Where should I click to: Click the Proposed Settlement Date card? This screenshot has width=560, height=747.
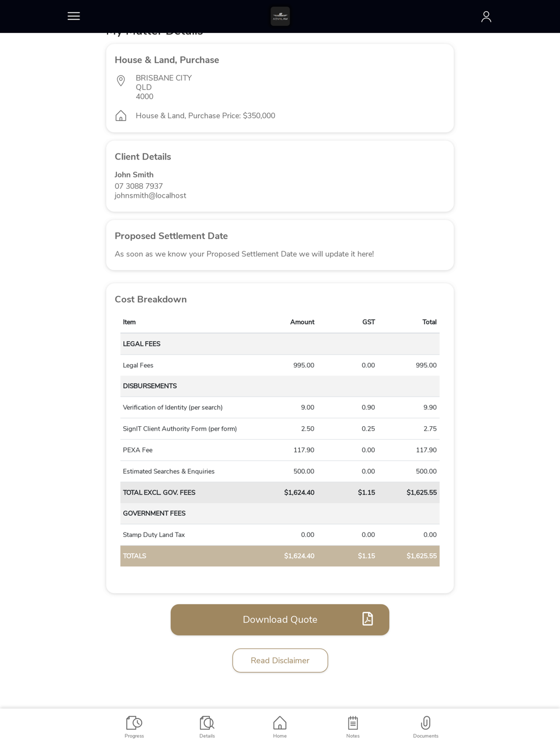[280, 245]
